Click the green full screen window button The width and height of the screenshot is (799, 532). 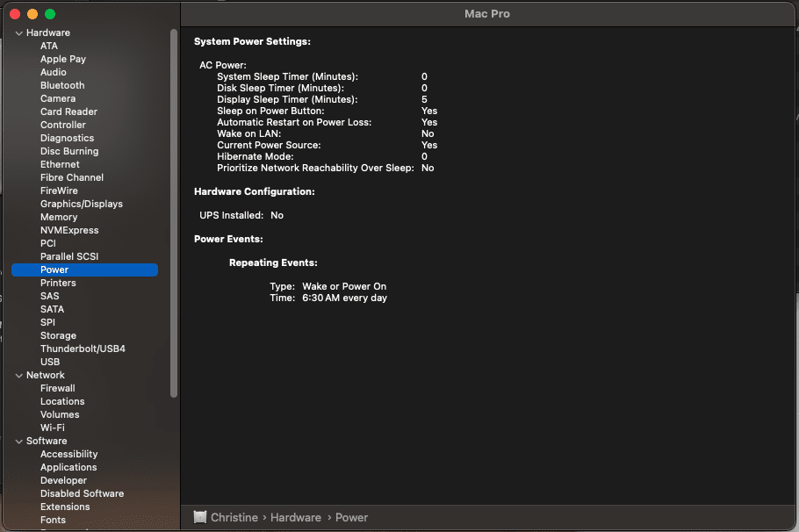click(x=50, y=14)
